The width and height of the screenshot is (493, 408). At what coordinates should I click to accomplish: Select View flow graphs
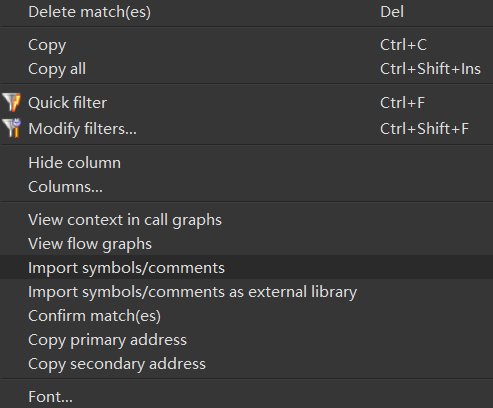(x=246, y=244)
